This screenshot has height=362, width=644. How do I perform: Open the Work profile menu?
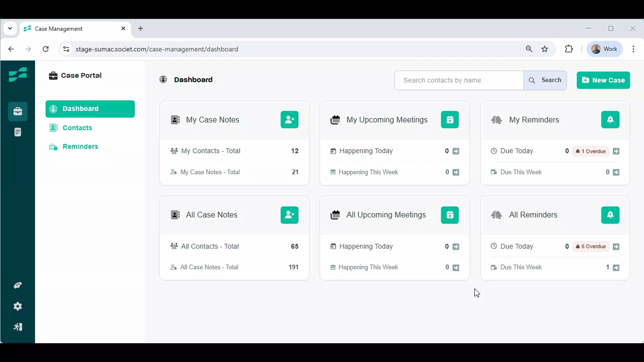tap(604, 49)
